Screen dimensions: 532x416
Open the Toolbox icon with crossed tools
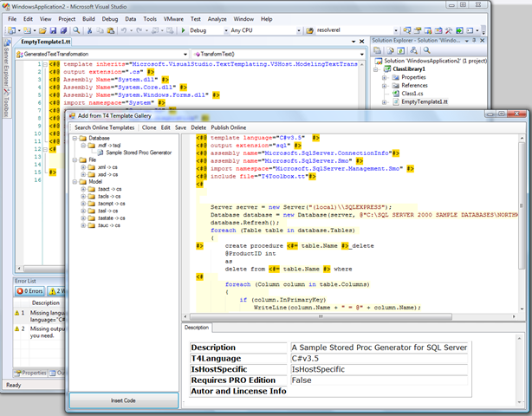[449, 30]
